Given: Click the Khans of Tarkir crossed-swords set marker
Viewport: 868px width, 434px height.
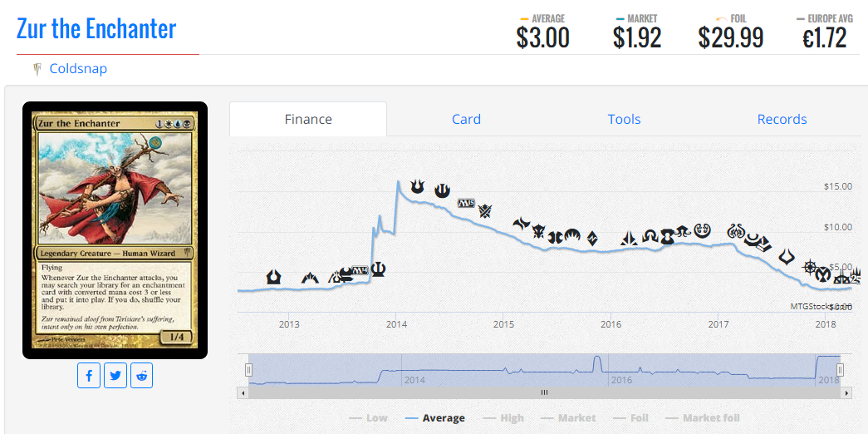Looking at the screenshot, I should click(x=485, y=210).
